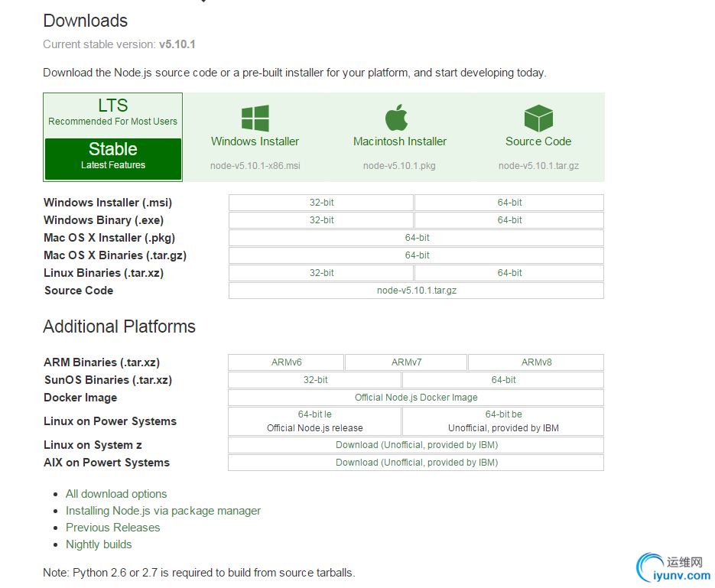Click the AIX on Powert Systems row label
715x588 pixels.
click(107, 463)
